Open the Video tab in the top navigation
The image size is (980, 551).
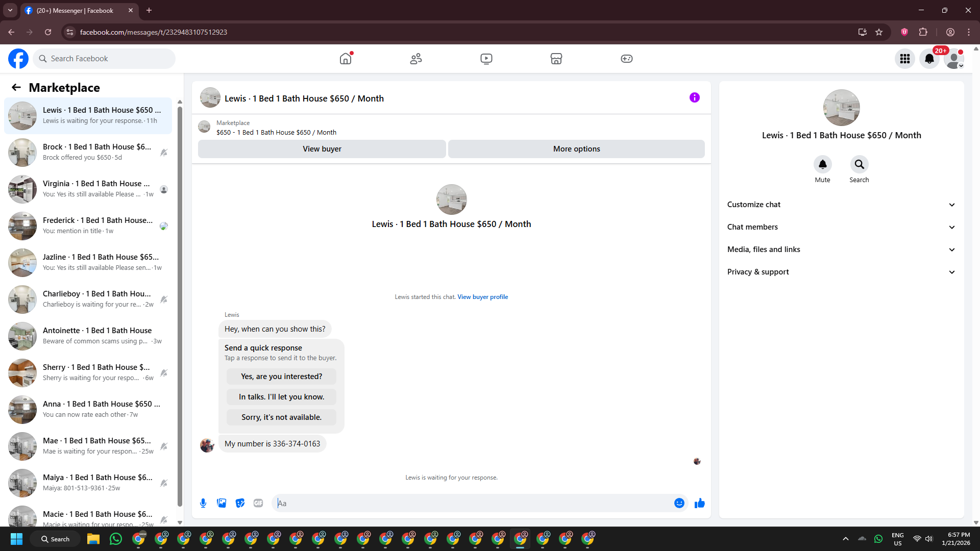click(x=486, y=59)
